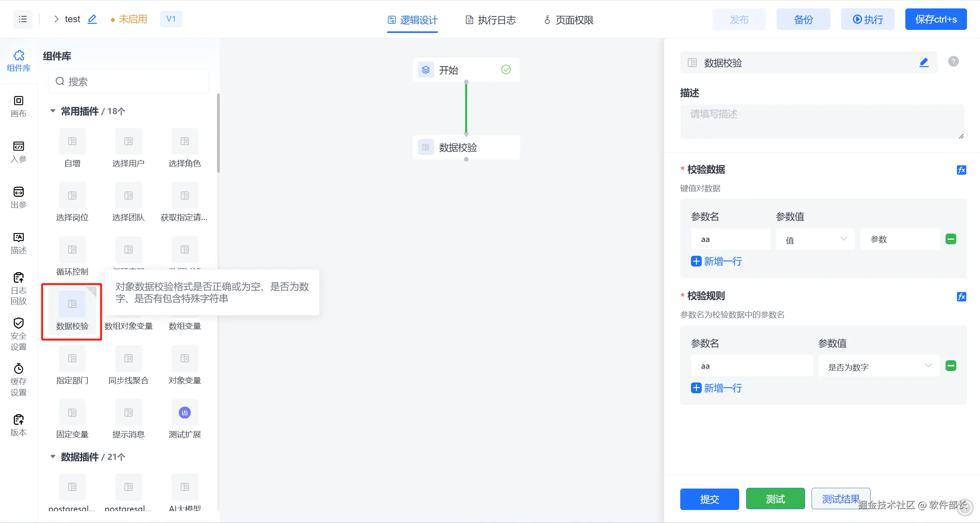Open the 画布 canvas sidebar icon
The image size is (980, 523).
[18, 106]
